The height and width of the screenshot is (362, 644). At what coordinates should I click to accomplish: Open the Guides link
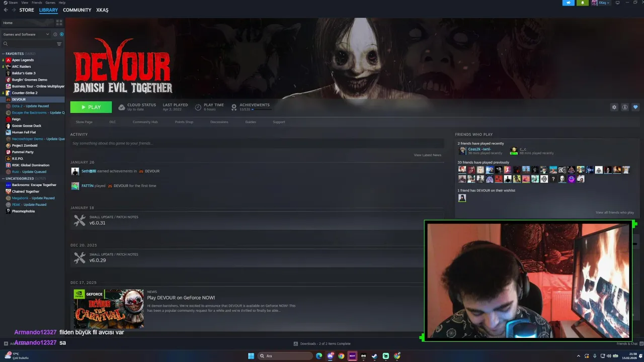251,122
